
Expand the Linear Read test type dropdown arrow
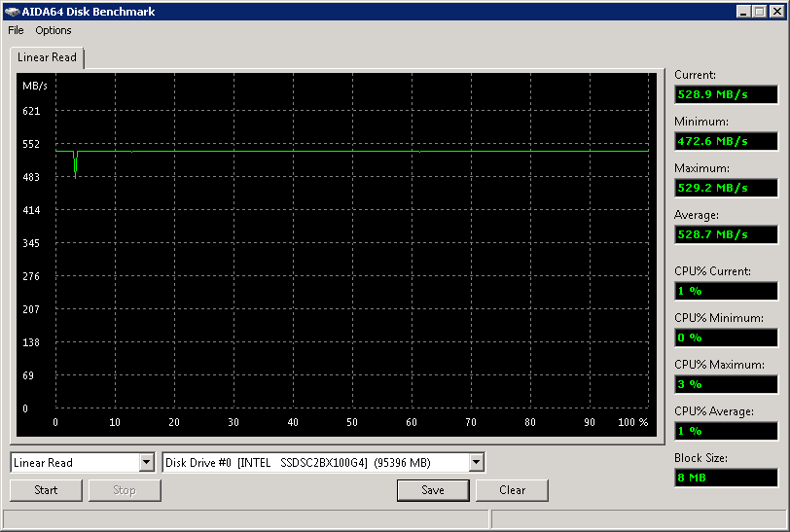147,462
